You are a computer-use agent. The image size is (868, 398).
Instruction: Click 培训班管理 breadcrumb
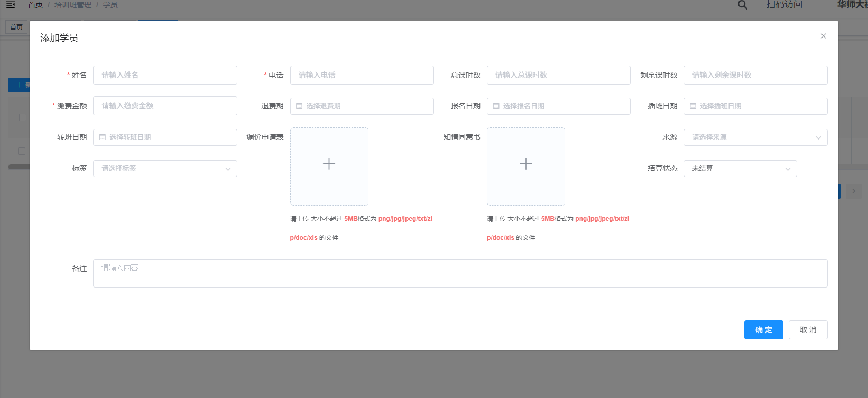coord(73,5)
